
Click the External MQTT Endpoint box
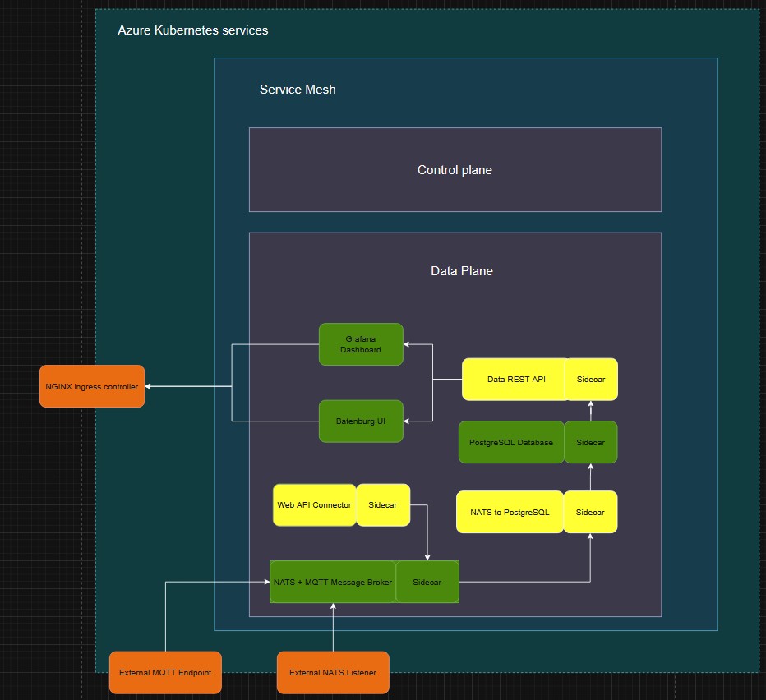point(165,672)
